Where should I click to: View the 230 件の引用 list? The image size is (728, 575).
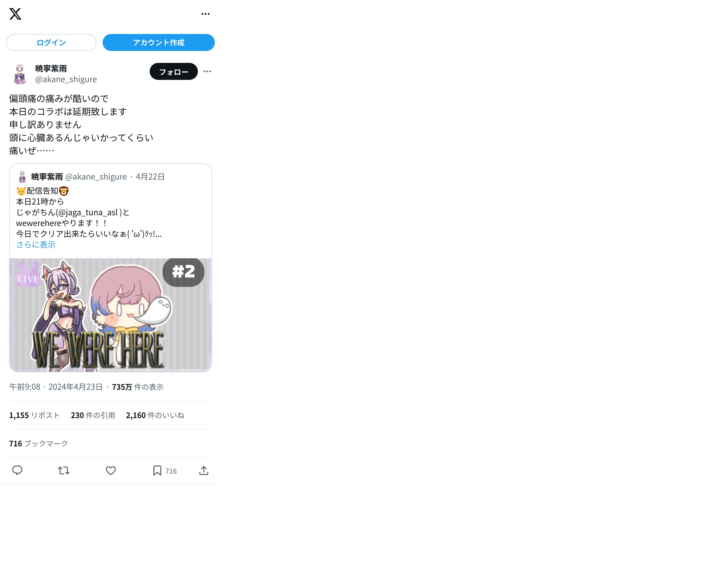(93, 415)
